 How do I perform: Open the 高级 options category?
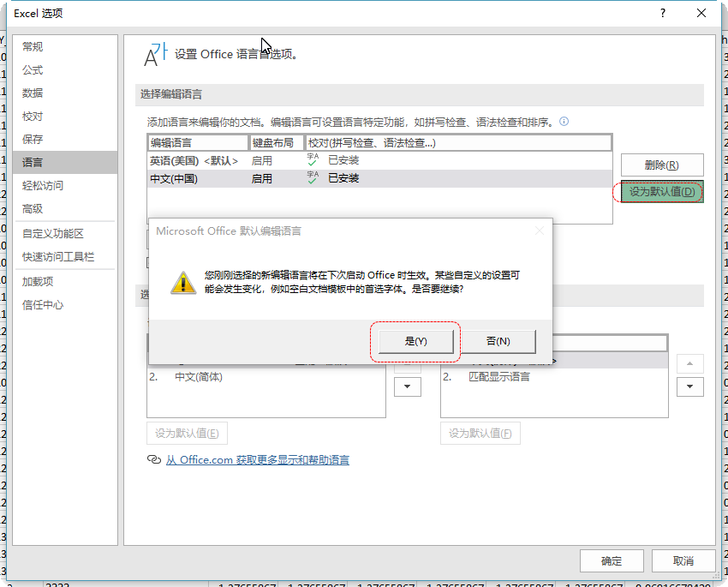65,209
